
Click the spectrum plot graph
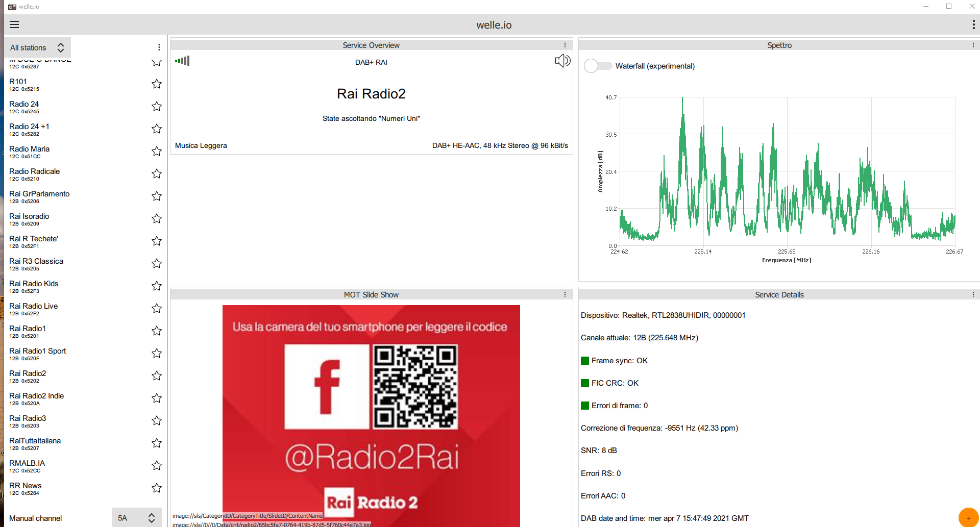(787, 171)
